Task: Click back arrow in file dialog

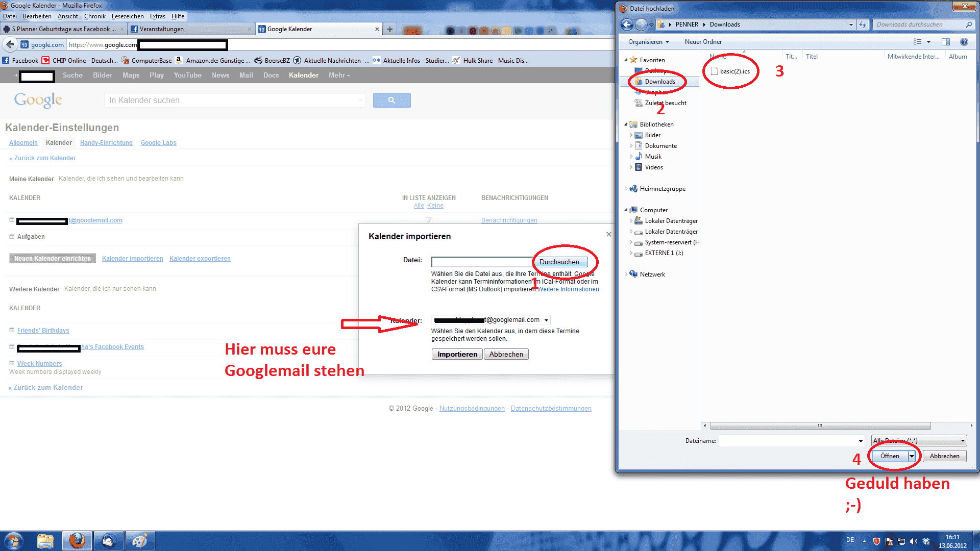Action: 627,24
